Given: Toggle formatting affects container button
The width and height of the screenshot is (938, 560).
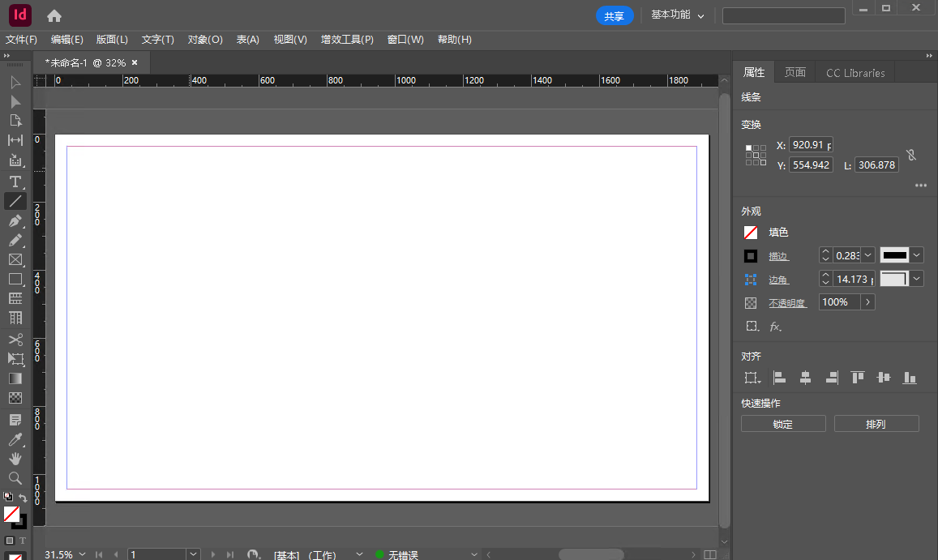Looking at the screenshot, I should pyautogui.click(x=10, y=541).
